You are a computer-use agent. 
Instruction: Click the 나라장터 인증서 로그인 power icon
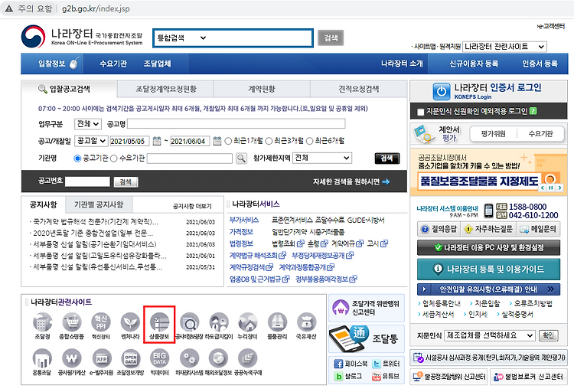(442, 92)
